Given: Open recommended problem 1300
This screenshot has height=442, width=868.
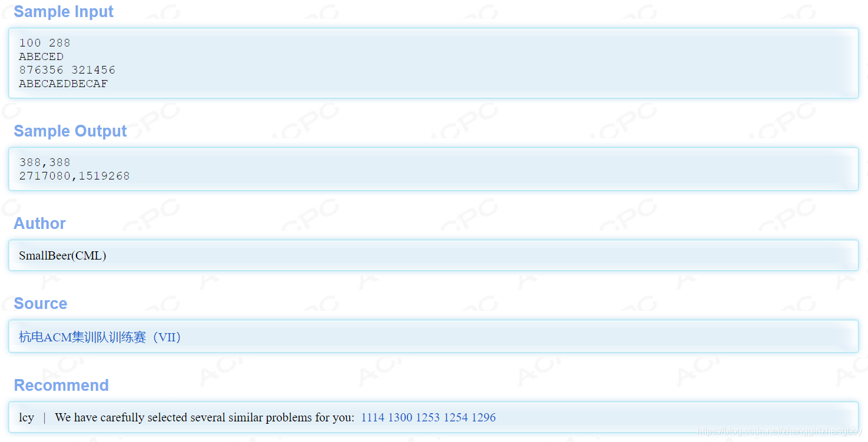Looking at the screenshot, I should pyautogui.click(x=400, y=417).
